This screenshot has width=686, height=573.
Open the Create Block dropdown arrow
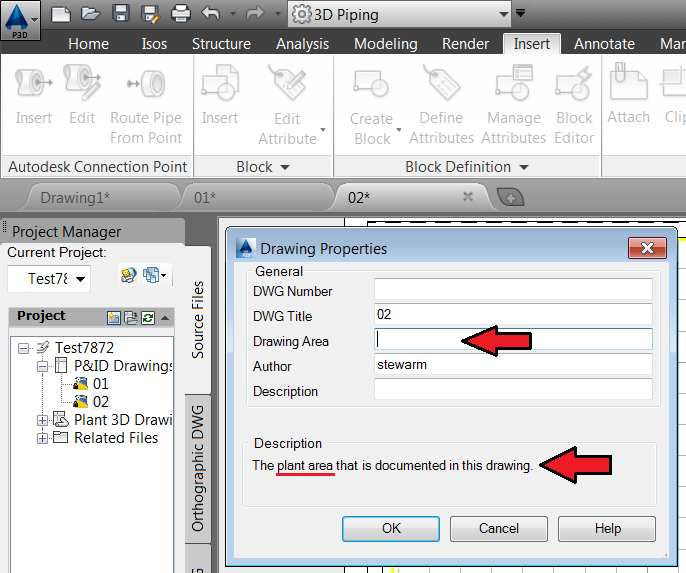(399, 129)
